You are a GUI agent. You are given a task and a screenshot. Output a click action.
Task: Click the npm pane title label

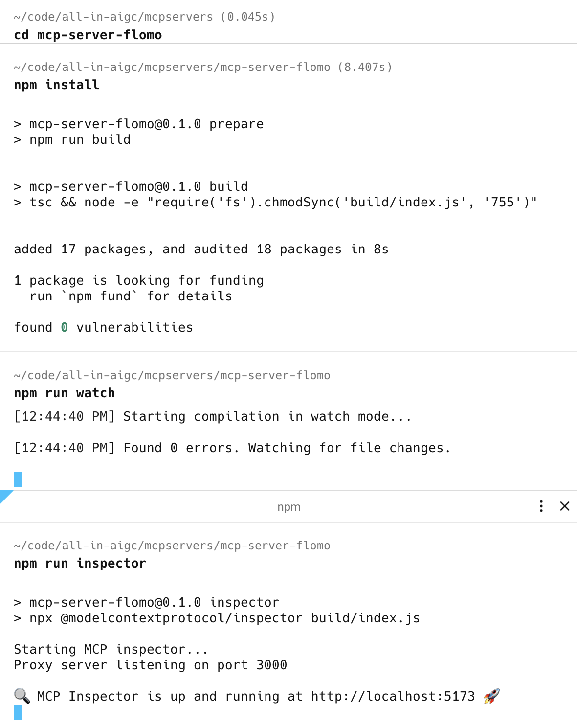point(288,507)
